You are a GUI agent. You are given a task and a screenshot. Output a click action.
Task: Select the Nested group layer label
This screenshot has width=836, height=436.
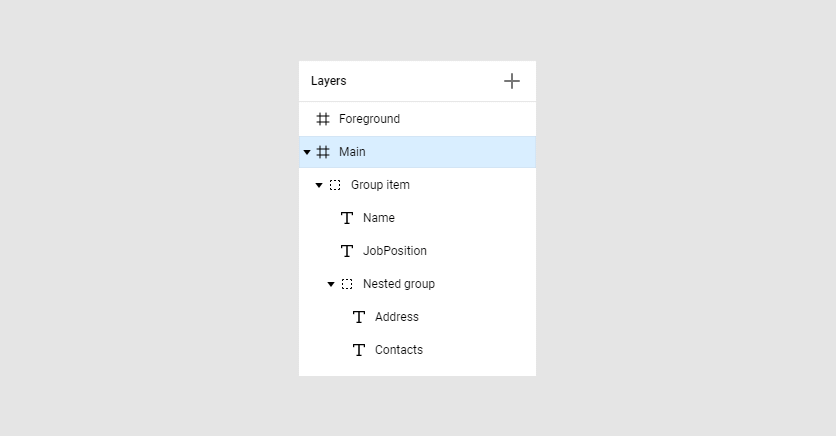tap(399, 284)
